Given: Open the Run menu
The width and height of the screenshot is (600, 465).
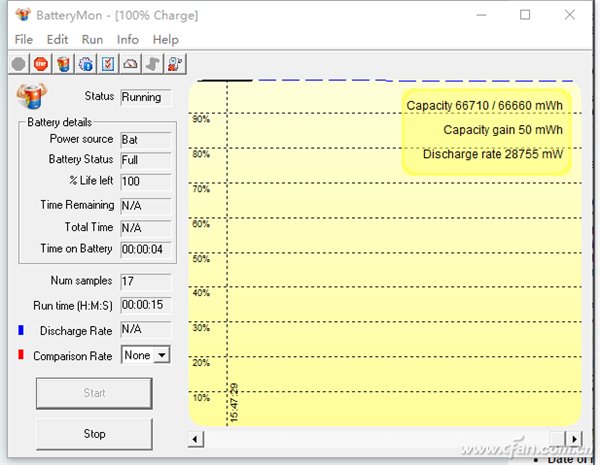Looking at the screenshot, I should coord(92,39).
